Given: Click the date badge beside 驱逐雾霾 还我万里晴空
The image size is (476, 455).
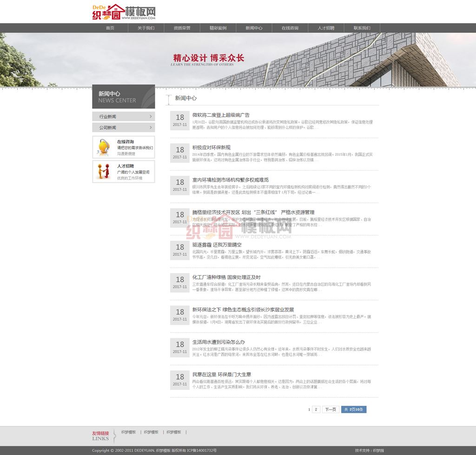Looking at the screenshot, I should tap(179, 250).
